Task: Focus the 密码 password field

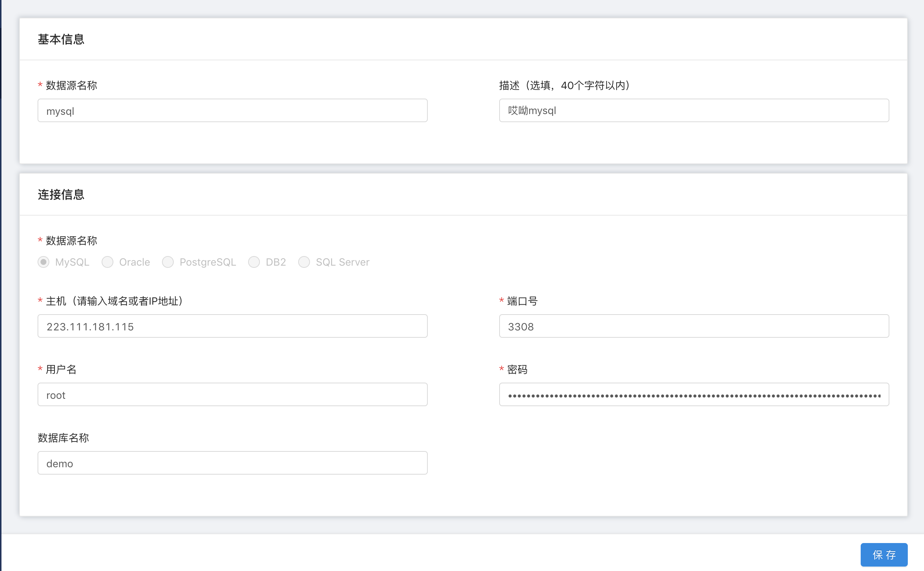Action: click(694, 395)
